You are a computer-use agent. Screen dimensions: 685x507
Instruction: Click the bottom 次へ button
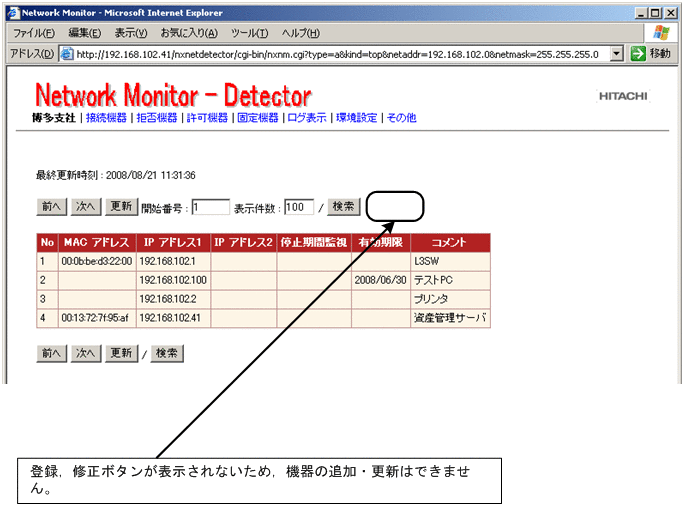coord(86,353)
